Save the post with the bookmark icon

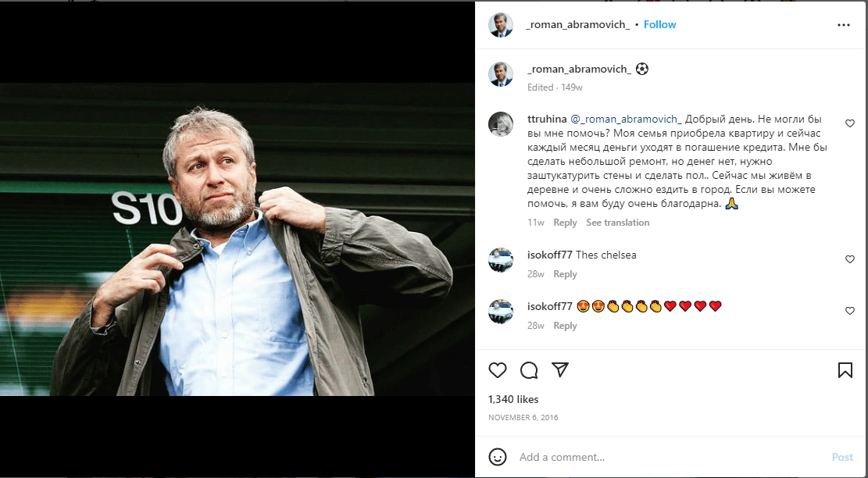[x=845, y=370]
